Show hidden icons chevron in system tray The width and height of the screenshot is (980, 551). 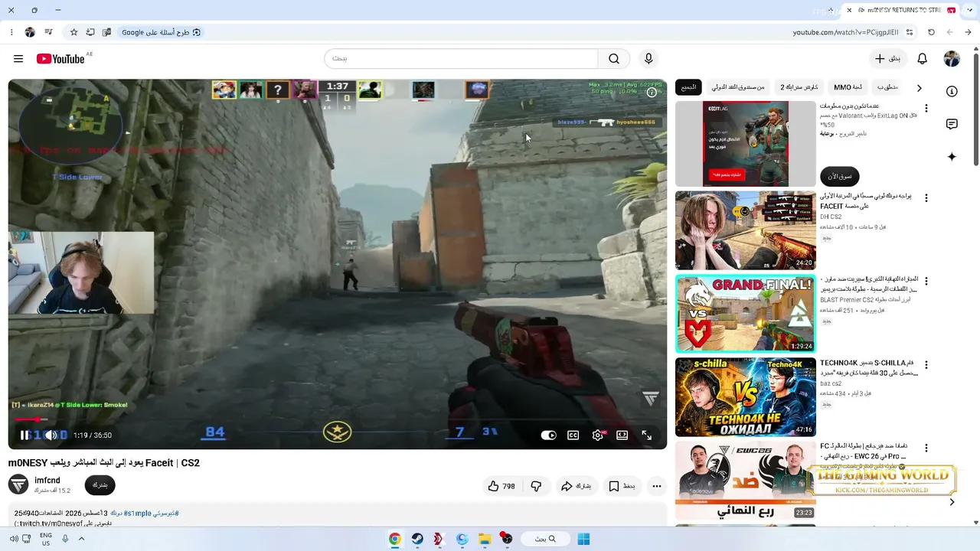tap(81, 539)
